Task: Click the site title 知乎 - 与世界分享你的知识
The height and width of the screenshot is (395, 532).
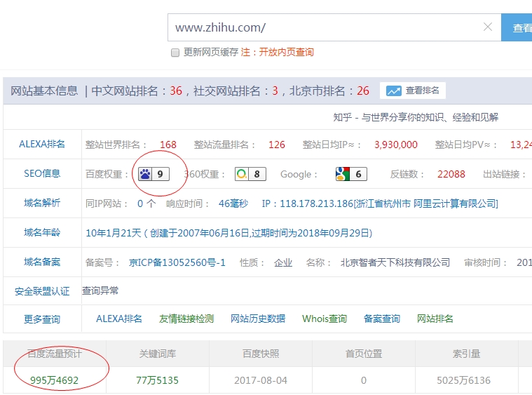Action: coord(416,117)
